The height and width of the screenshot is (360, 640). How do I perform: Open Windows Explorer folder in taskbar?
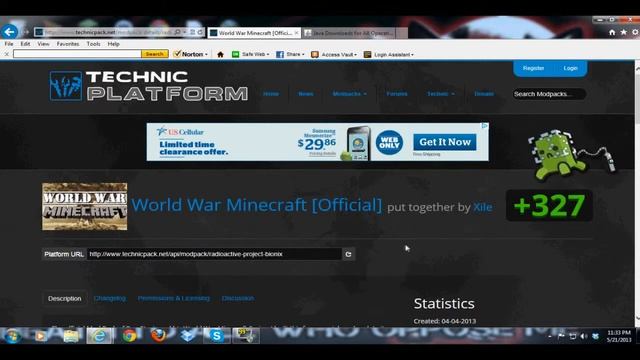coord(71,336)
